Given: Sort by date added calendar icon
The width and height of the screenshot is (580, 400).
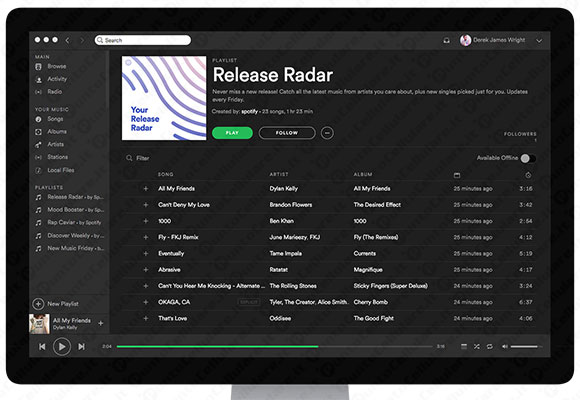Looking at the screenshot, I should tap(457, 175).
